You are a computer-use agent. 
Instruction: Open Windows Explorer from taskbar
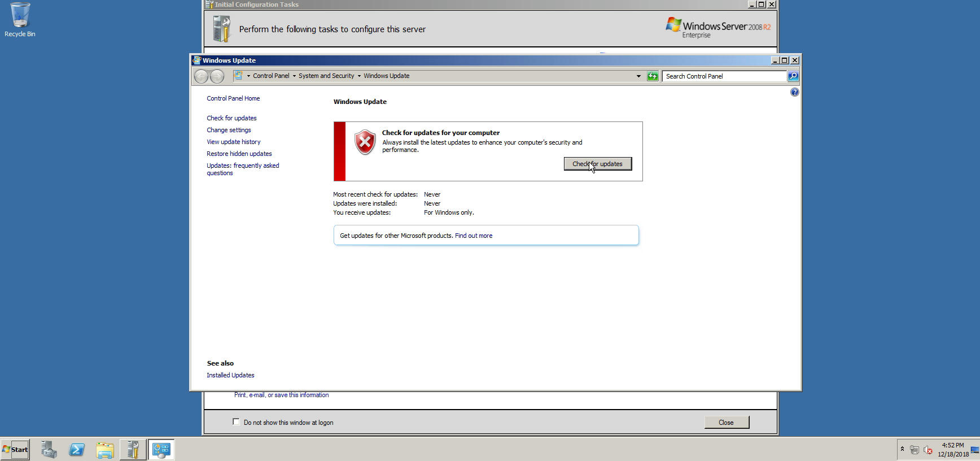click(105, 450)
